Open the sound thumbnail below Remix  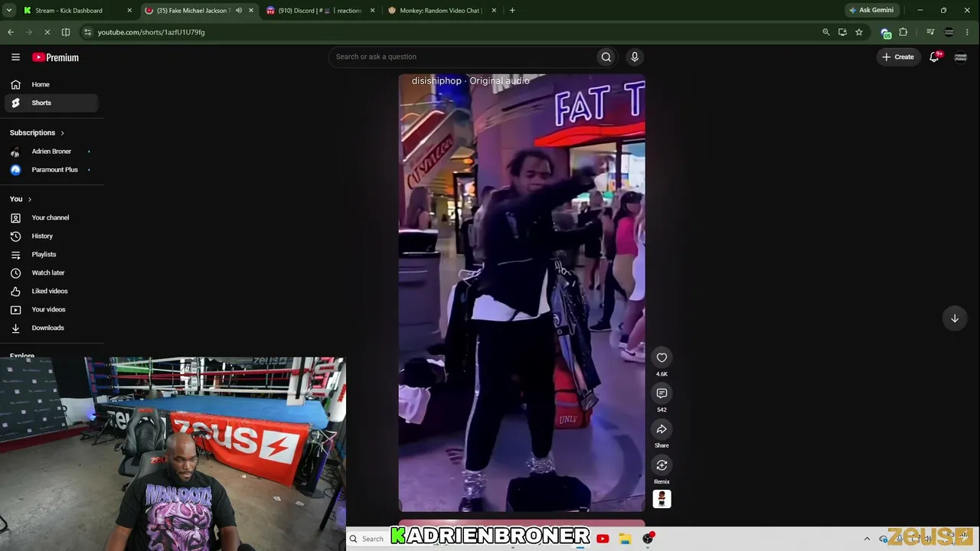(661, 499)
